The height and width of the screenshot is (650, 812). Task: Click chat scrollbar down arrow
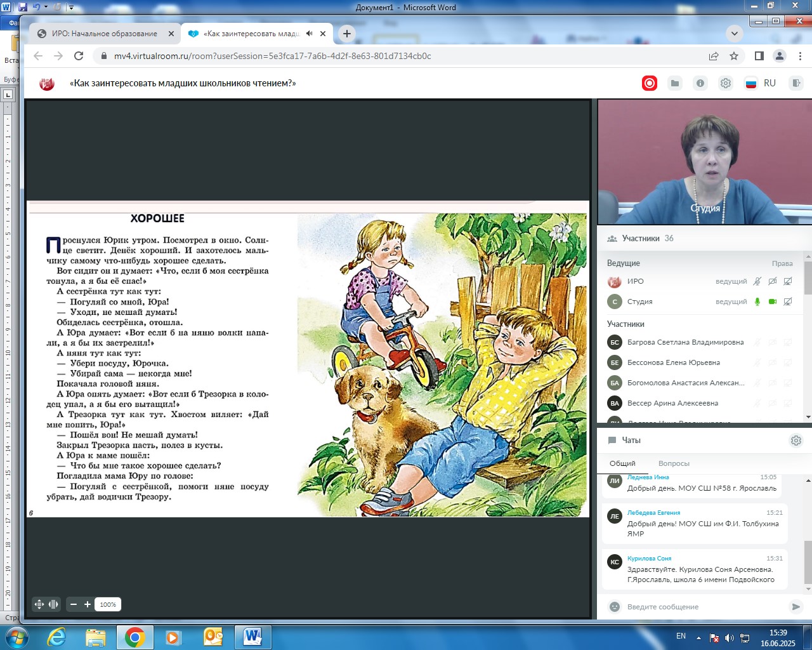[x=808, y=590]
